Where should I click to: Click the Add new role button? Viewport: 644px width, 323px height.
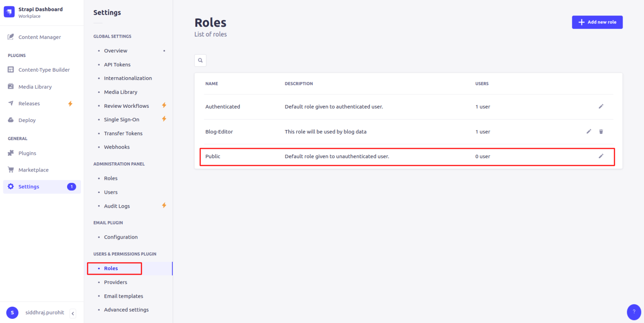597,22
